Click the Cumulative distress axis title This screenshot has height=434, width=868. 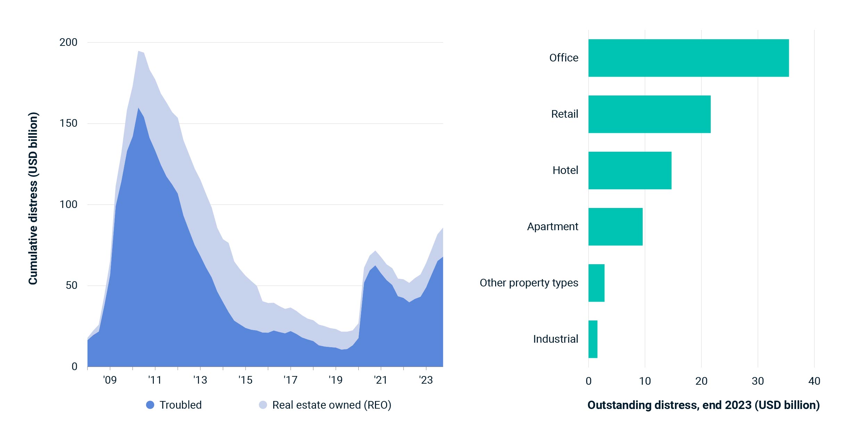33,199
